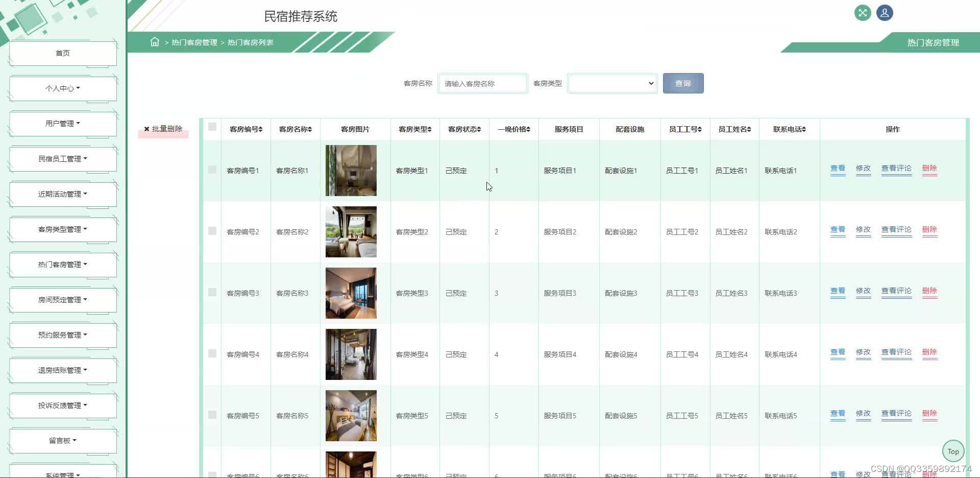Focus the 客房名称 search input field
Screen dimensions: 980x478
point(482,84)
